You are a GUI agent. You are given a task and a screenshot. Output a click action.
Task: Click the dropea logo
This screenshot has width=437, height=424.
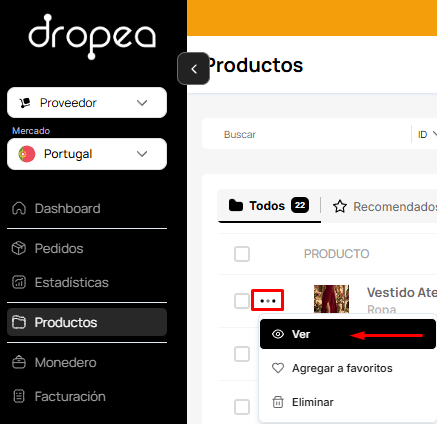(92, 37)
